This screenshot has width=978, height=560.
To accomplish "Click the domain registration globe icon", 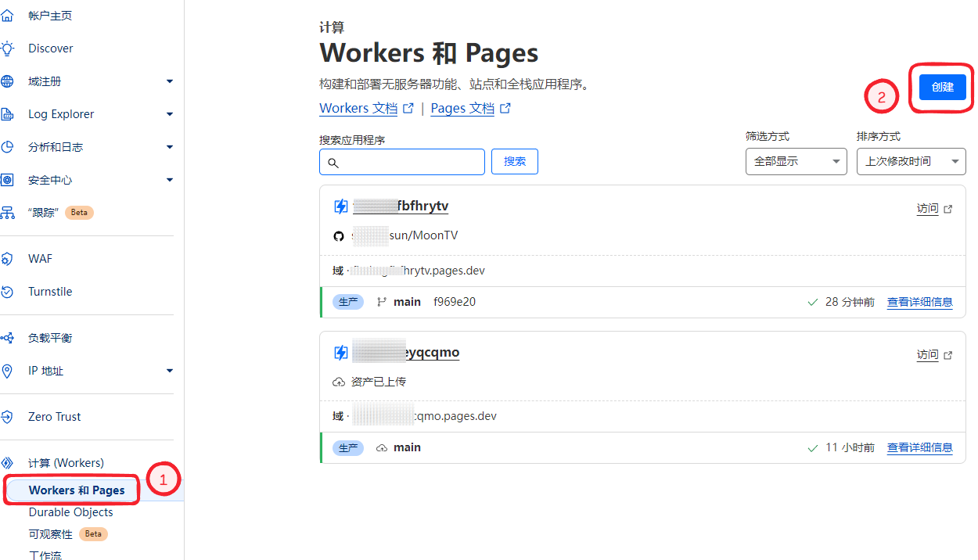I will tap(7, 81).
